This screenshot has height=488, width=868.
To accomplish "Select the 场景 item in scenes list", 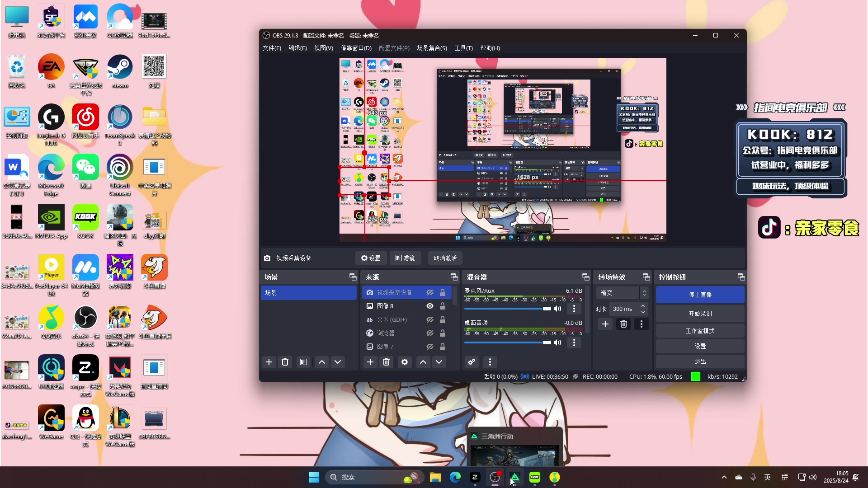I will pyautogui.click(x=308, y=293).
